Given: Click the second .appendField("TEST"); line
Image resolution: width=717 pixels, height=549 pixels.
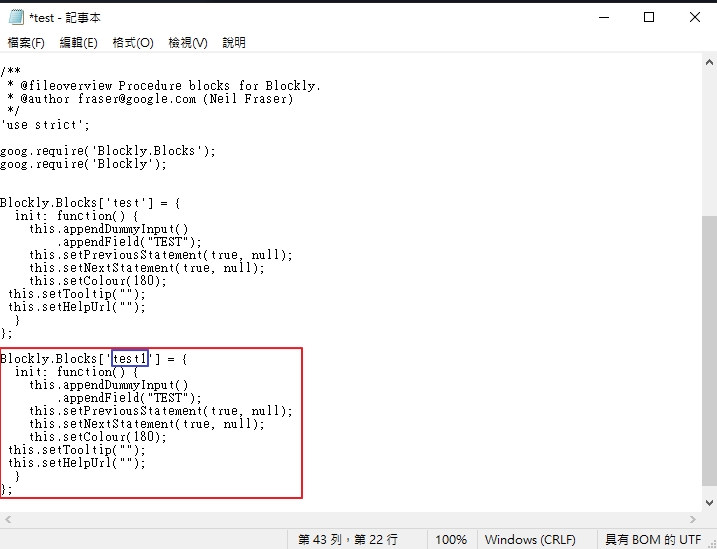Looking at the screenshot, I should tap(129, 398).
